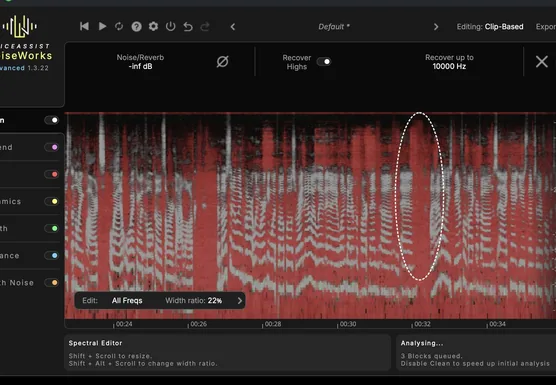Close the panel with the X icon
556x385 pixels.
(541, 62)
